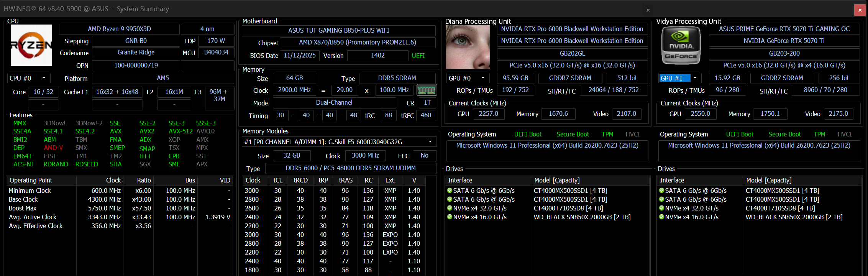This screenshot has height=276, width=868.
Task: Click the Granite Ridge codename value
Action: point(136,53)
